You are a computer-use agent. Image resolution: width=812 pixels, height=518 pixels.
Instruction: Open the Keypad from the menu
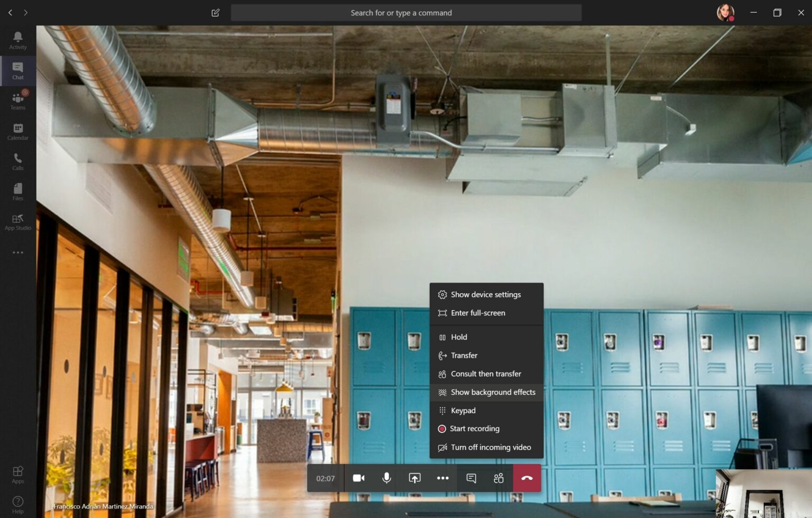(x=463, y=410)
